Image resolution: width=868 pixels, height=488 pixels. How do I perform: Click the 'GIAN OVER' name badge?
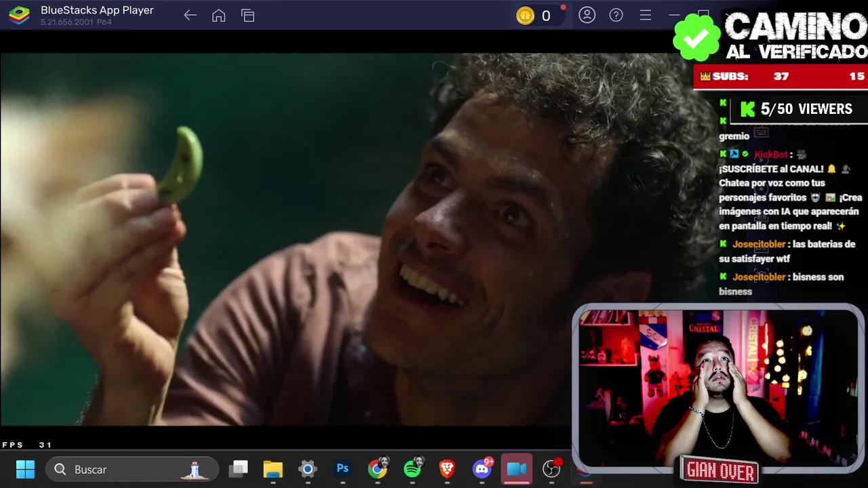[x=720, y=470]
